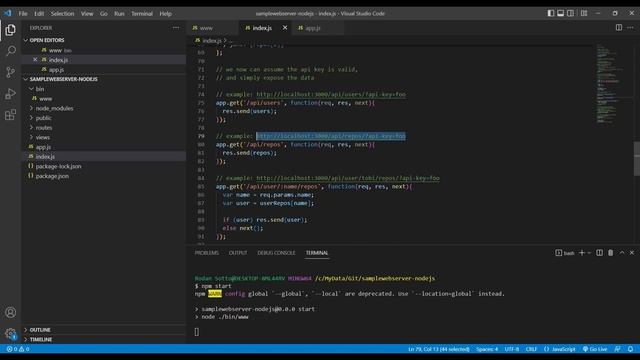Open the Extensions view
This screenshot has width=640, height=360.
[x=11, y=115]
